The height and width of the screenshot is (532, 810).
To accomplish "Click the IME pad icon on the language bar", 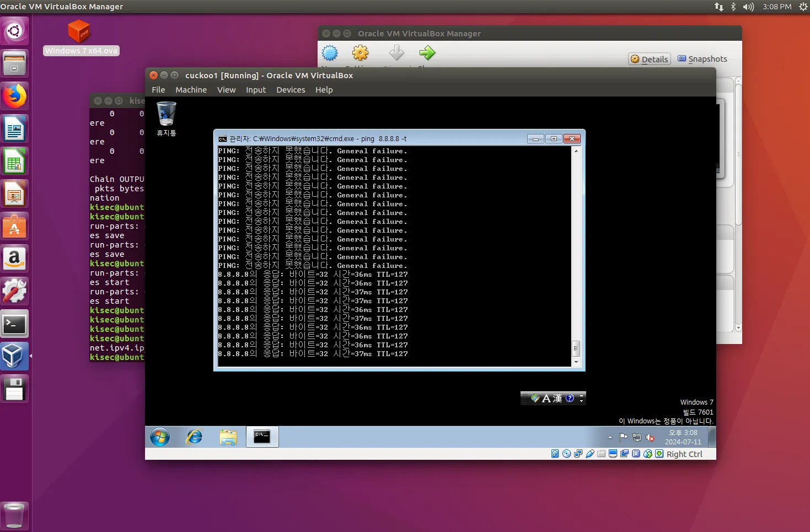I will (x=535, y=398).
